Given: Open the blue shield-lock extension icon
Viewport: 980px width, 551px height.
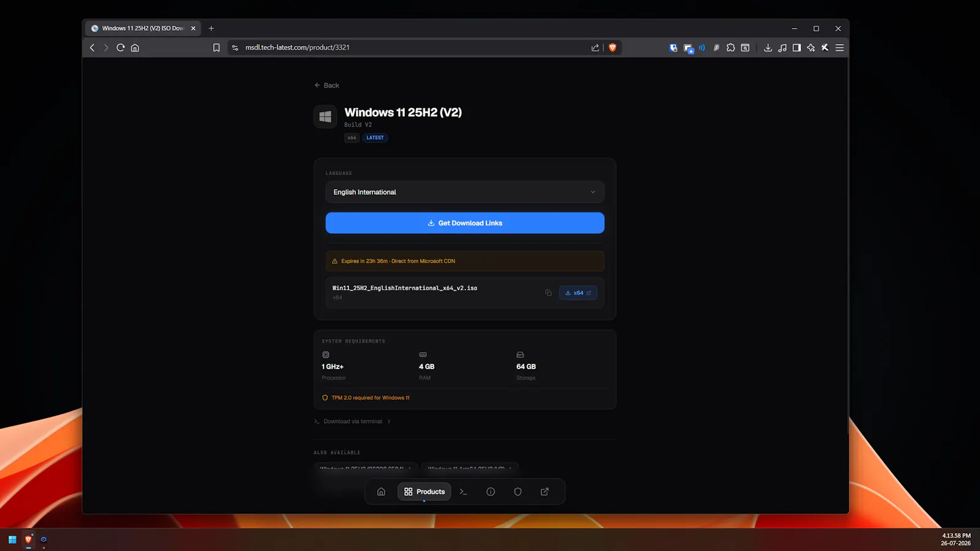Looking at the screenshot, I should coord(673,48).
